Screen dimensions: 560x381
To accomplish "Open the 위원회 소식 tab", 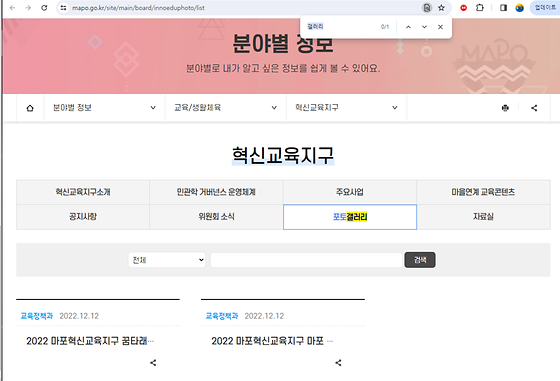I will point(216,217).
